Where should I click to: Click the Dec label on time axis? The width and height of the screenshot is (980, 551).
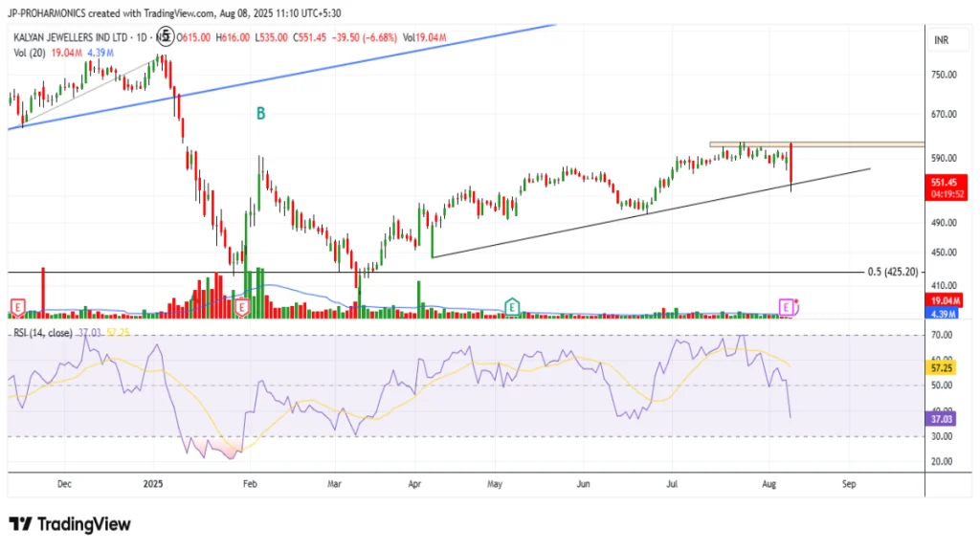tap(64, 484)
